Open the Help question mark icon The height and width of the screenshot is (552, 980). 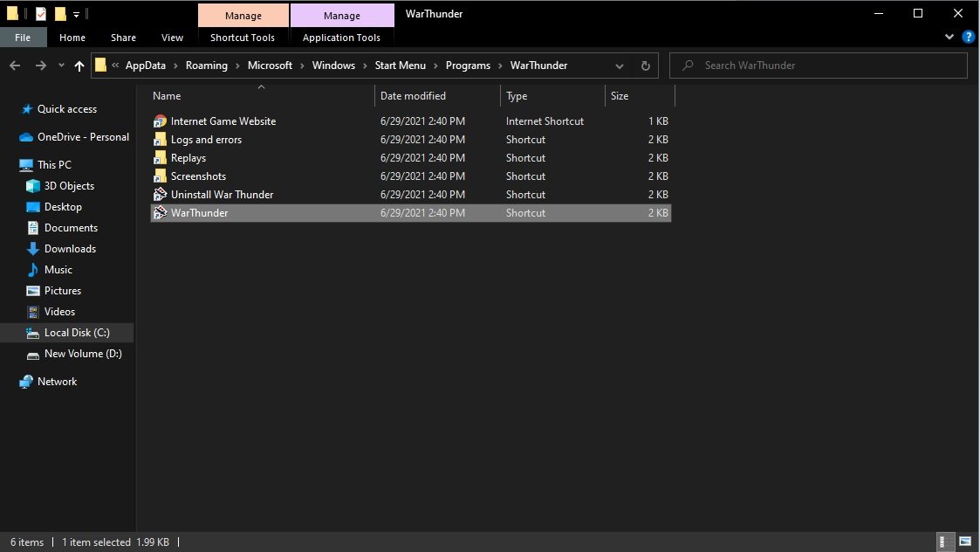(968, 38)
